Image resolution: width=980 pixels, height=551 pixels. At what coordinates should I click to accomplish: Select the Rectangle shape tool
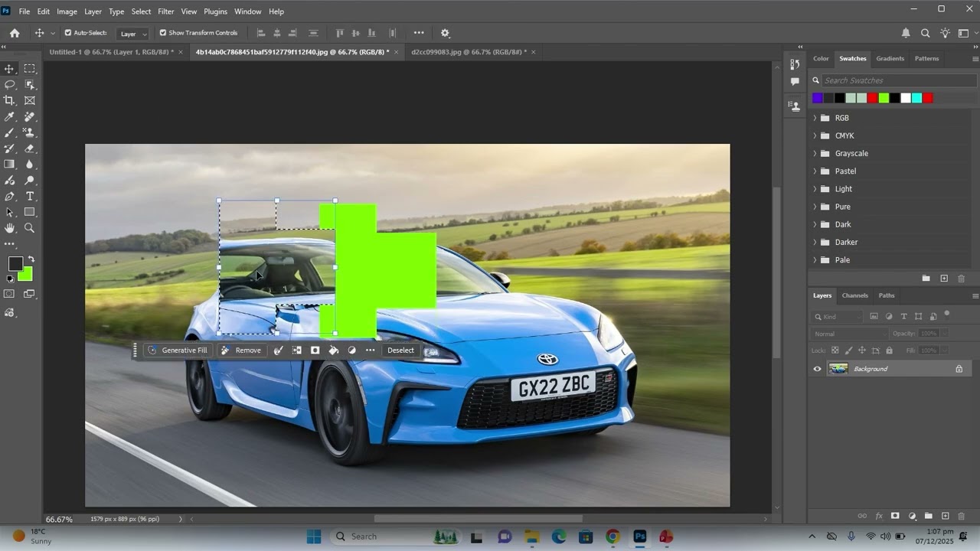(30, 212)
